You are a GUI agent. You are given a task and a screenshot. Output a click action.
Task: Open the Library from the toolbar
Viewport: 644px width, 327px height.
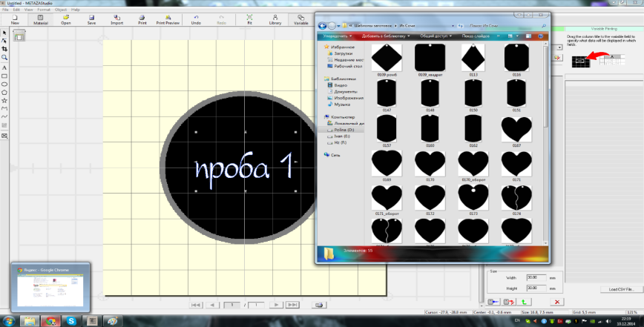click(275, 20)
